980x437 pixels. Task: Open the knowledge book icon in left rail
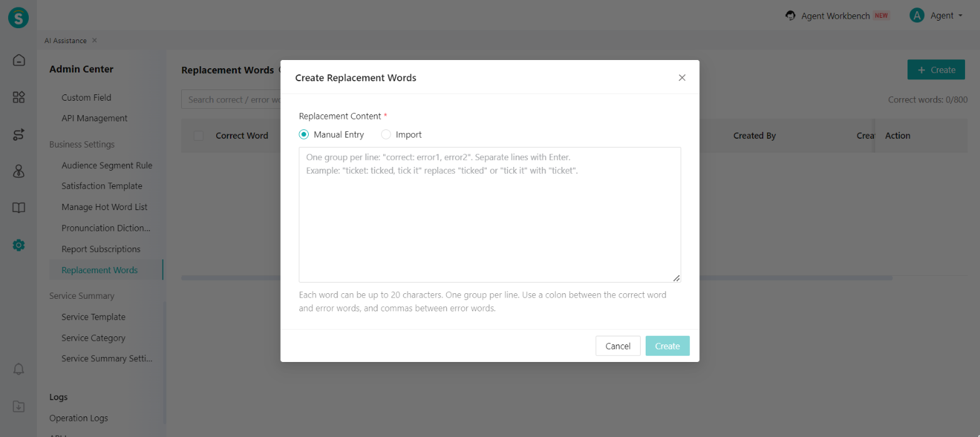[19, 208]
